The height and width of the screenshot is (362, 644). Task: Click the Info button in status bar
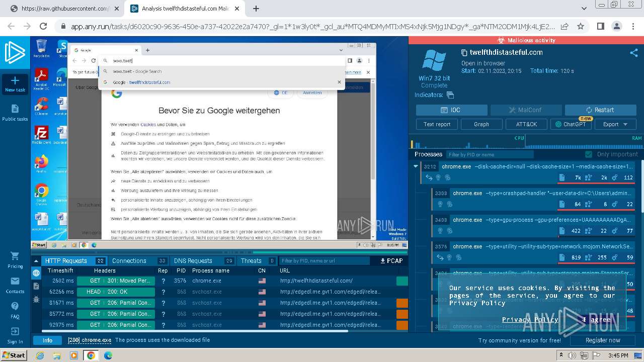coord(47,340)
